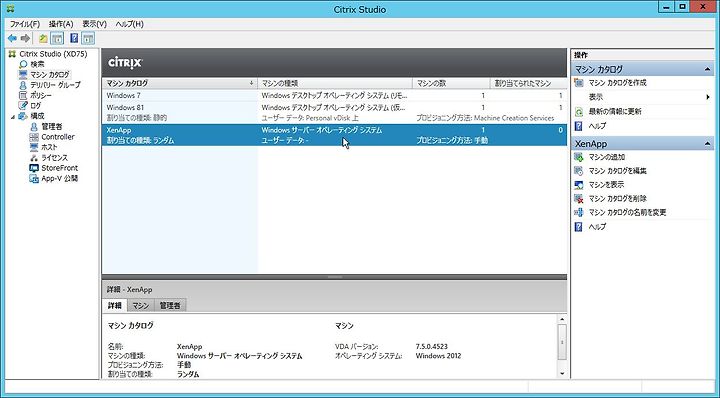Toggle the console tree pane toolbar icon
Screen dimensions: 720x398
point(57,39)
